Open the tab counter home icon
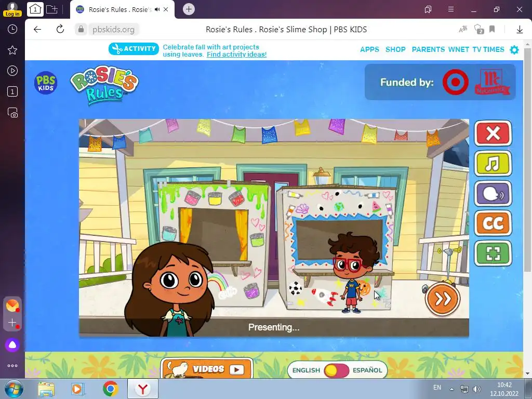The image size is (532, 399). coord(35,9)
